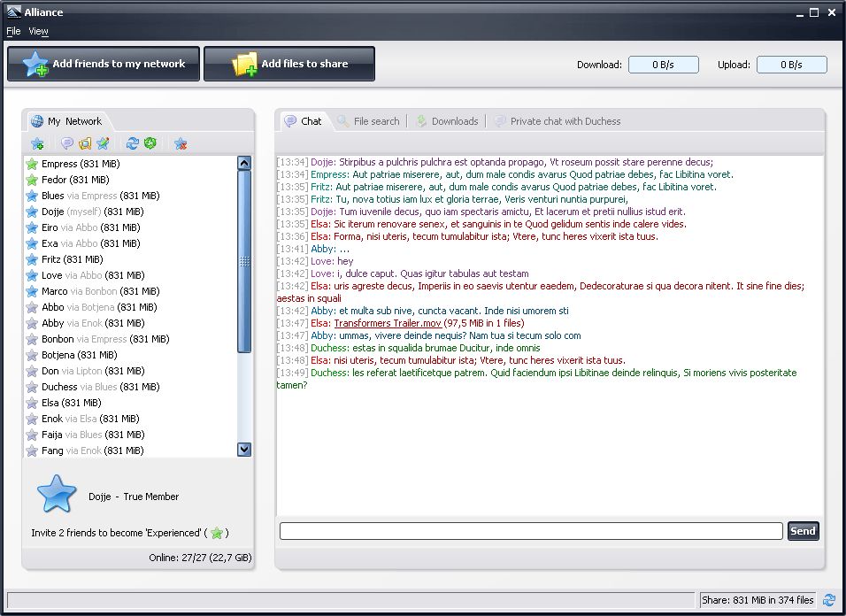This screenshot has height=616, width=846.
Task: Rescan shared folders with the green refresh icon
Action: pyautogui.click(x=150, y=142)
